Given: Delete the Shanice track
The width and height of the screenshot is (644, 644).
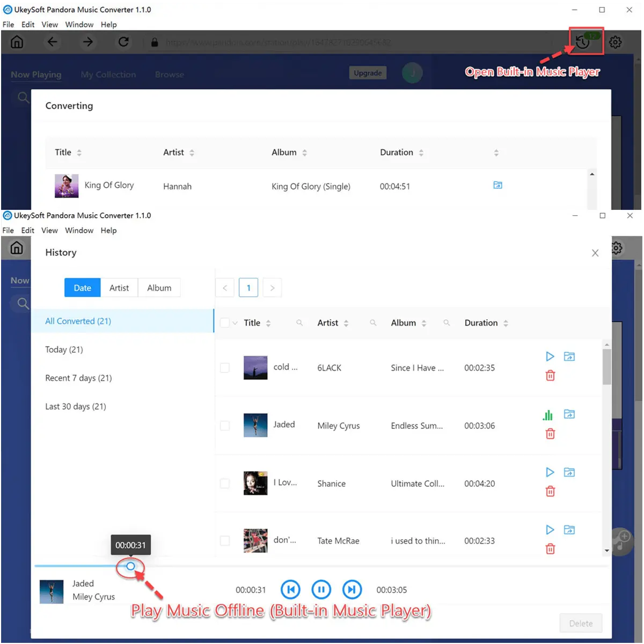Looking at the screenshot, I should (x=550, y=491).
